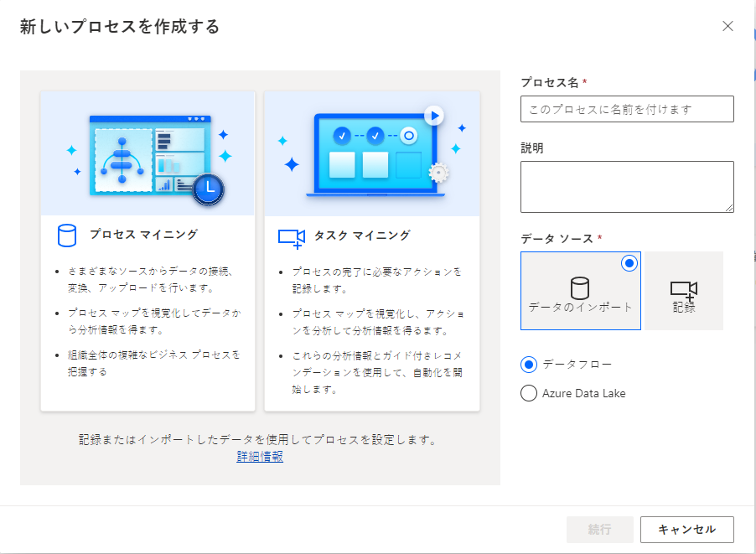Select the データフロー radio button
This screenshot has width=756, height=554.
click(529, 364)
